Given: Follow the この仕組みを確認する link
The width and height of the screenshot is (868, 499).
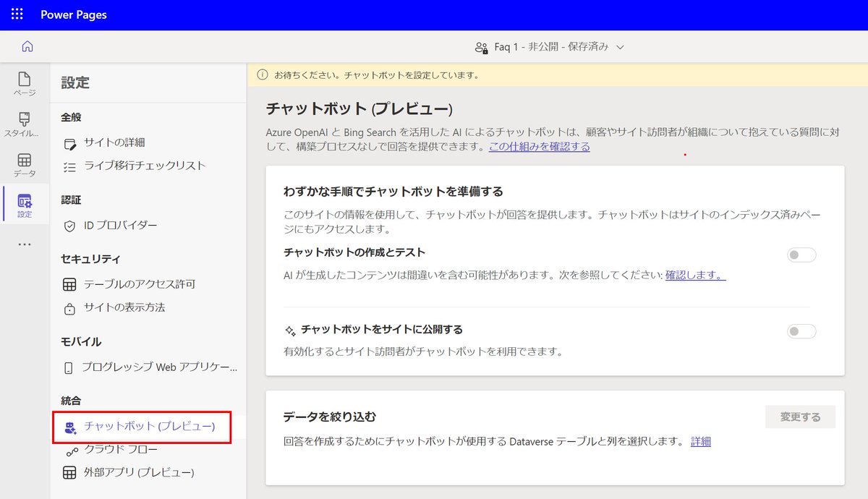Looking at the screenshot, I should (540, 147).
